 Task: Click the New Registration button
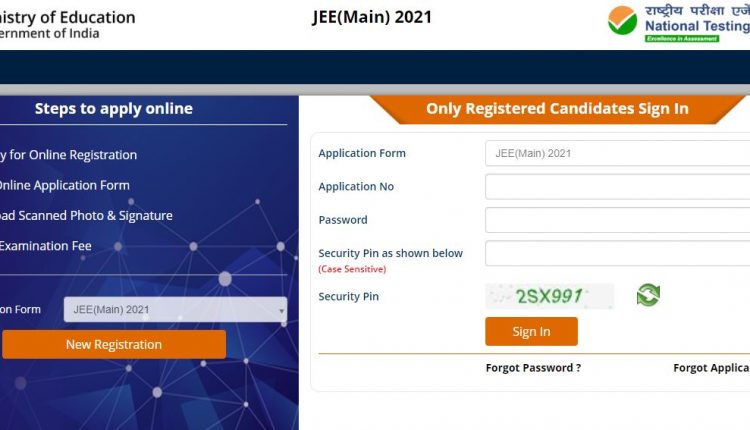pyautogui.click(x=114, y=344)
